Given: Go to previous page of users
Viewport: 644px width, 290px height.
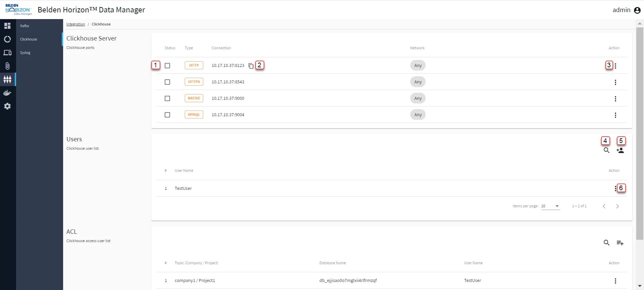Looking at the screenshot, I should pyautogui.click(x=604, y=206).
